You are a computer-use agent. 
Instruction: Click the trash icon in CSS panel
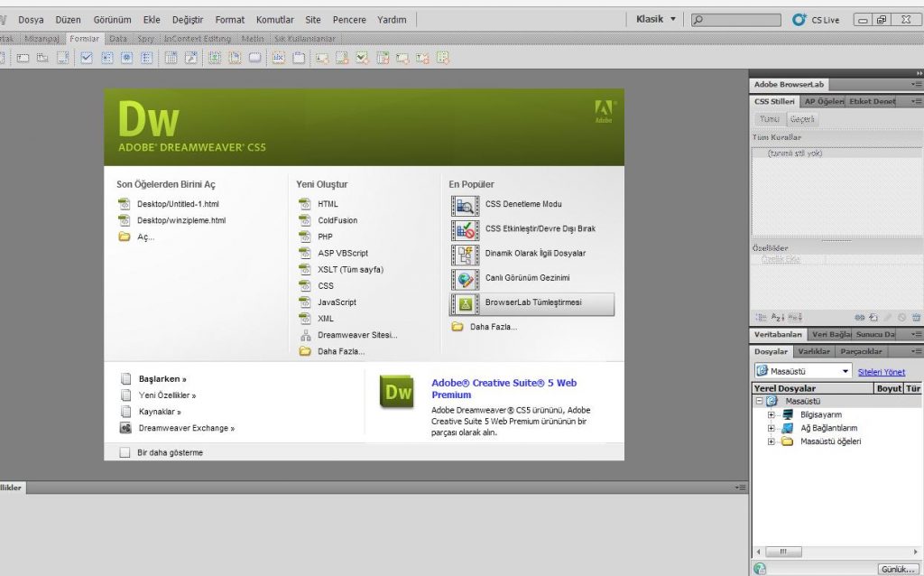pos(916,318)
